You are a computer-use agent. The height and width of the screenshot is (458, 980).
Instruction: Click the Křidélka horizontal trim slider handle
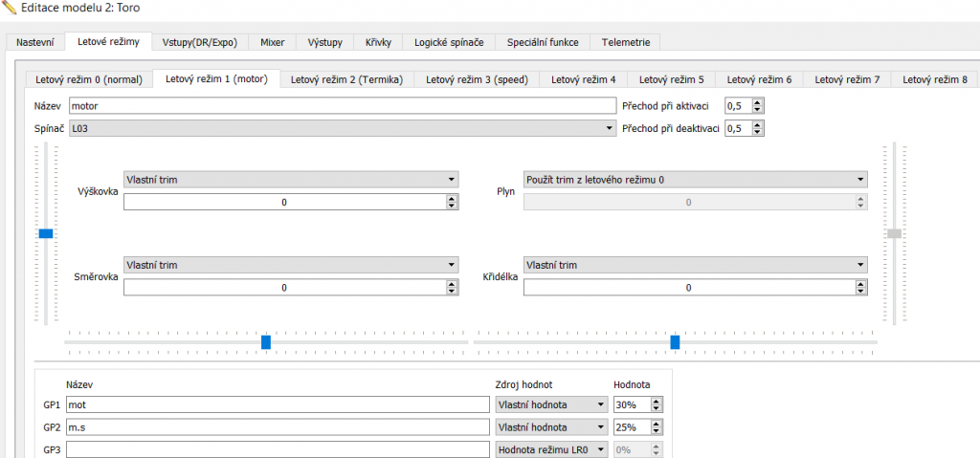675,341
